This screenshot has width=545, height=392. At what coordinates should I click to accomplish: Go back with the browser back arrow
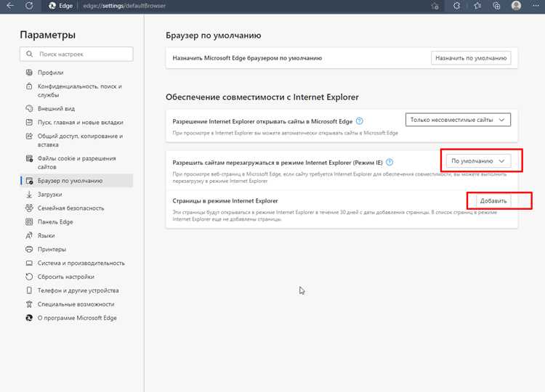(10, 6)
